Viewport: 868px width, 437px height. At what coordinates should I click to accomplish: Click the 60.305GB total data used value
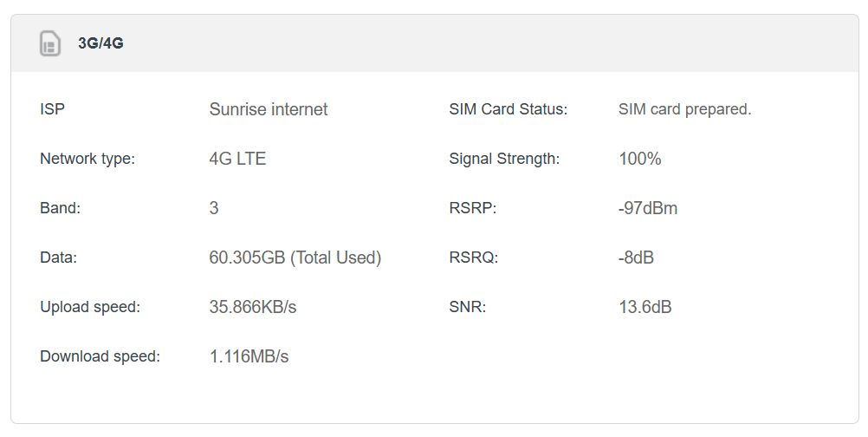pos(295,258)
